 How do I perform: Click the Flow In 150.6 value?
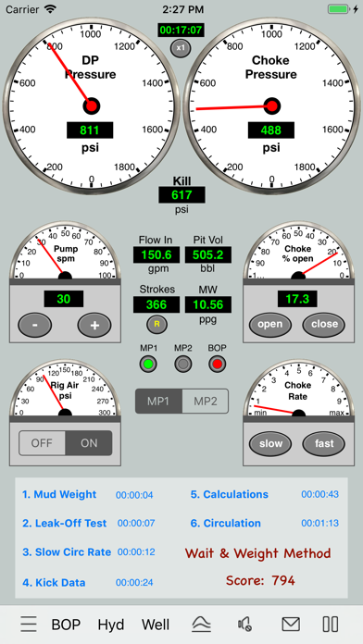point(156,255)
